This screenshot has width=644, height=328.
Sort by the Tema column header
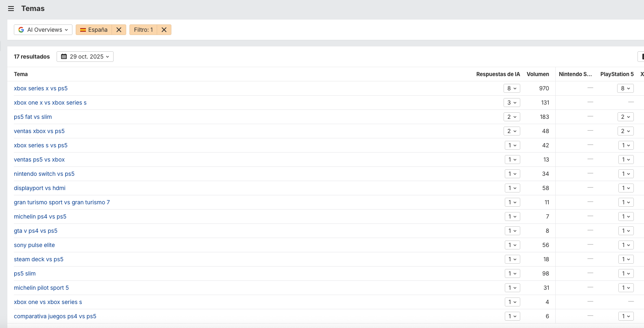pyautogui.click(x=21, y=74)
